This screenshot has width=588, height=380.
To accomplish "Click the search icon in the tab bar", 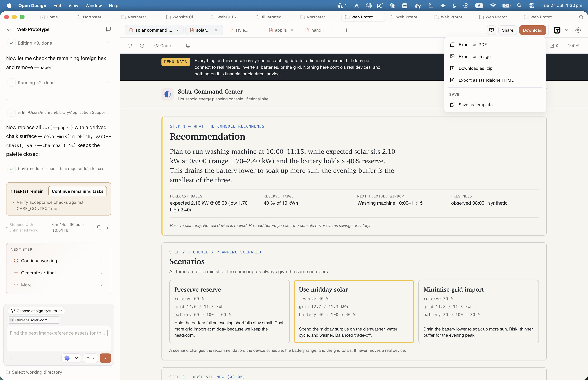I will (581, 17).
